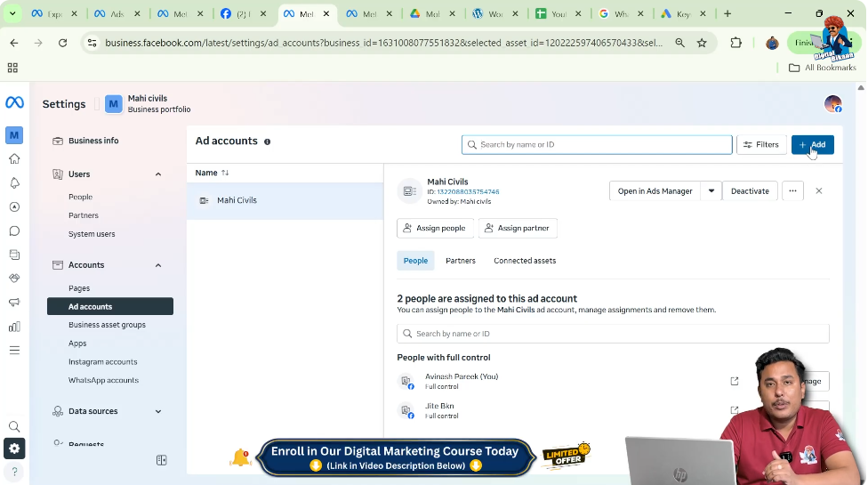Image resolution: width=868 pixels, height=485 pixels.
Task: Open Business info in settings menu
Action: point(93,141)
